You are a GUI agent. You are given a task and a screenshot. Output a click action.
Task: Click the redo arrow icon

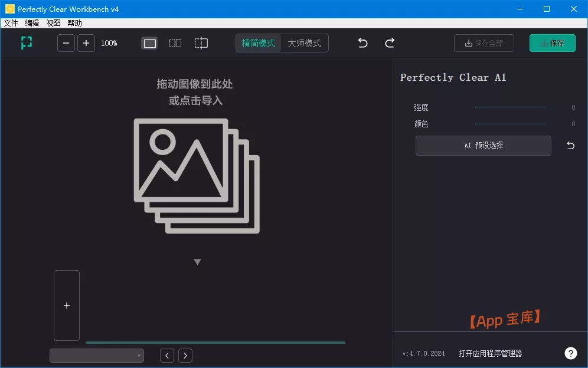tap(389, 42)
